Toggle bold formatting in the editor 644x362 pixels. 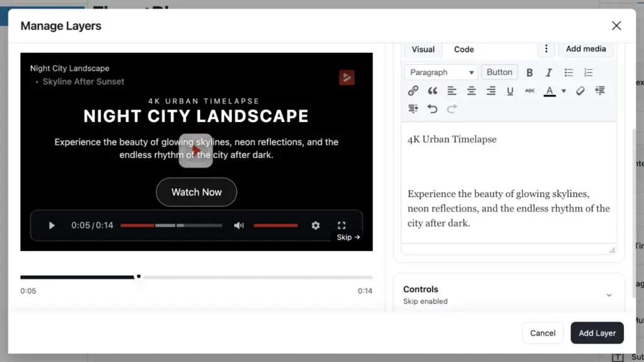[x=530, y=72]
